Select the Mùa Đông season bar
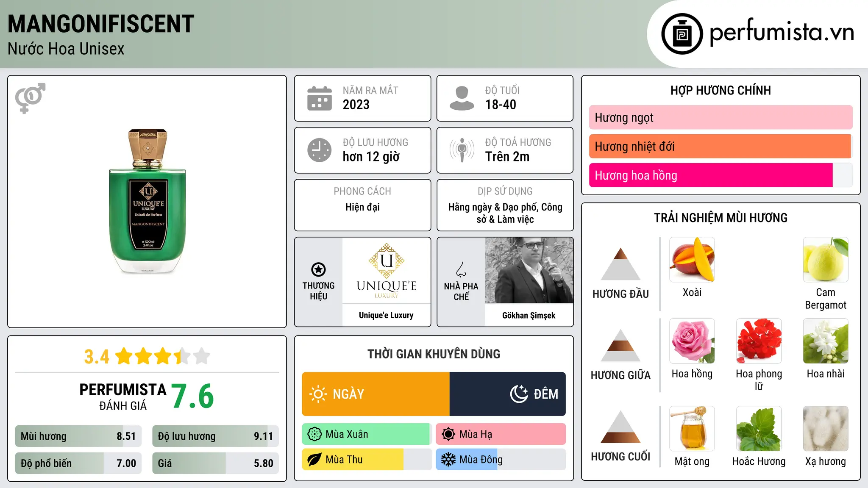The image size is (868, 488). click(x=501, y=460)
